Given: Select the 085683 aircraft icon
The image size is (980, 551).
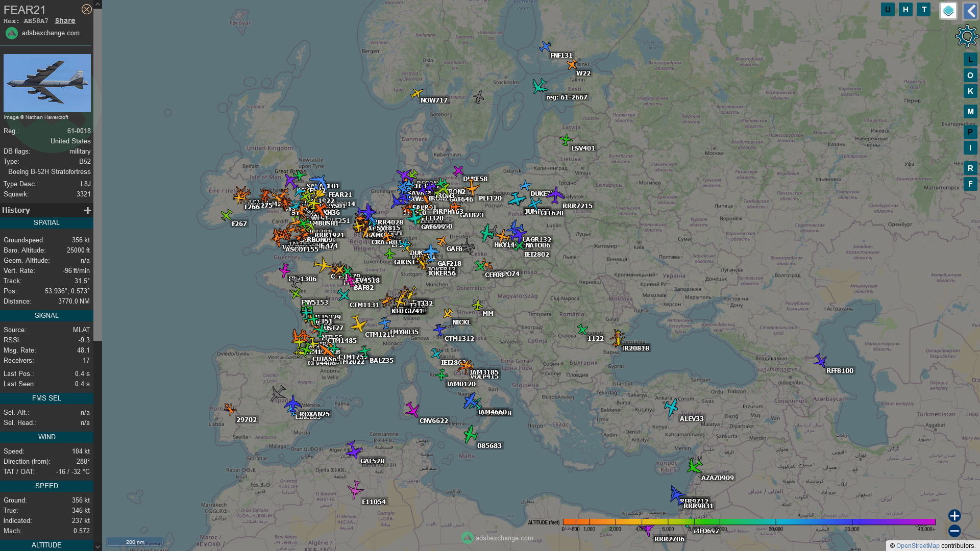Looking at the screenshot, I should pyautogui.click(x=471, y=435).
